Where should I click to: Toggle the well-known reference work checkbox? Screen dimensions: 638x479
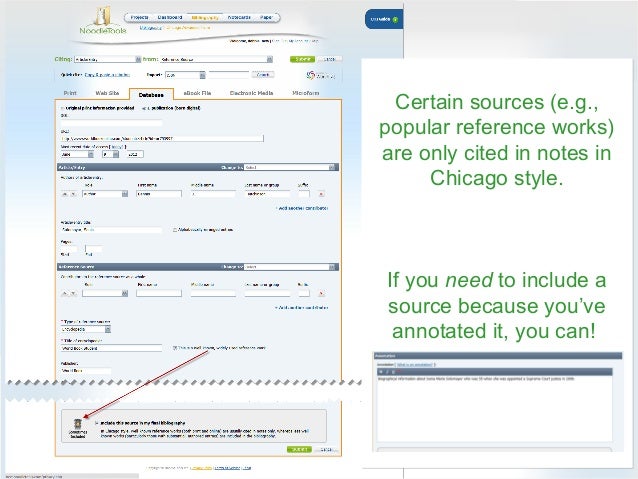pyautogui.click(x=175, y=348)
